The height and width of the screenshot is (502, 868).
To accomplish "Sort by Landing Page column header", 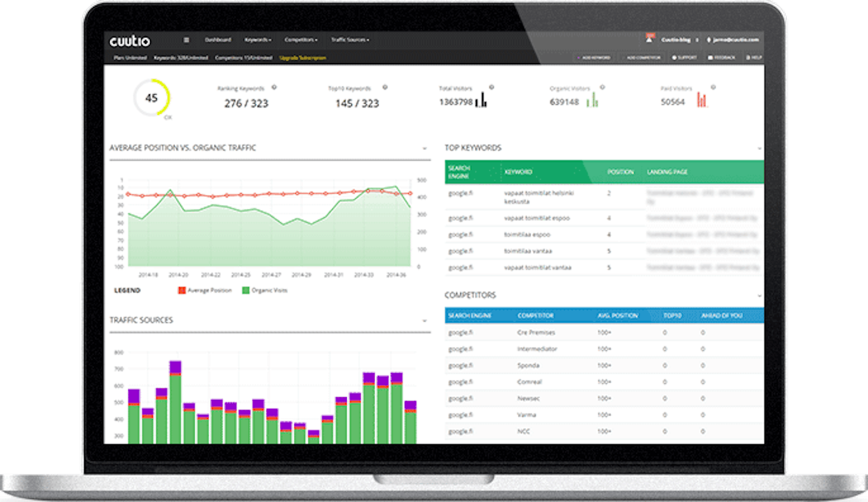I will 667,172.
